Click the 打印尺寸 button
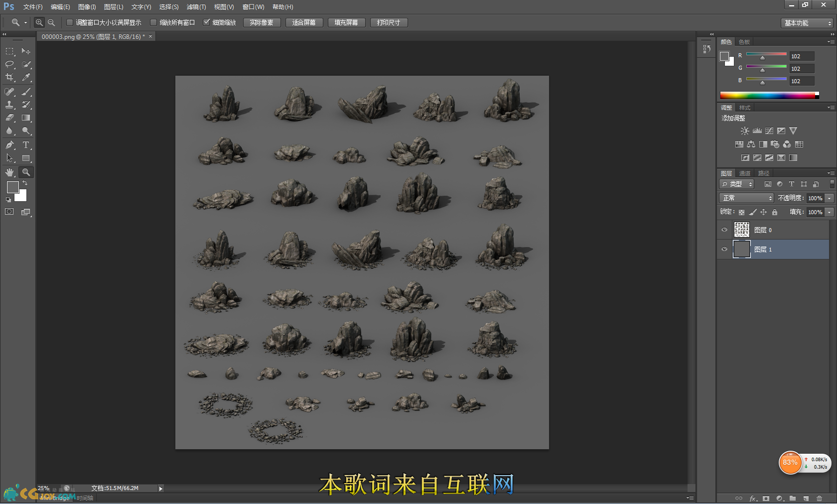The width and height of the screenshot is (837, 504). [389, 22]
